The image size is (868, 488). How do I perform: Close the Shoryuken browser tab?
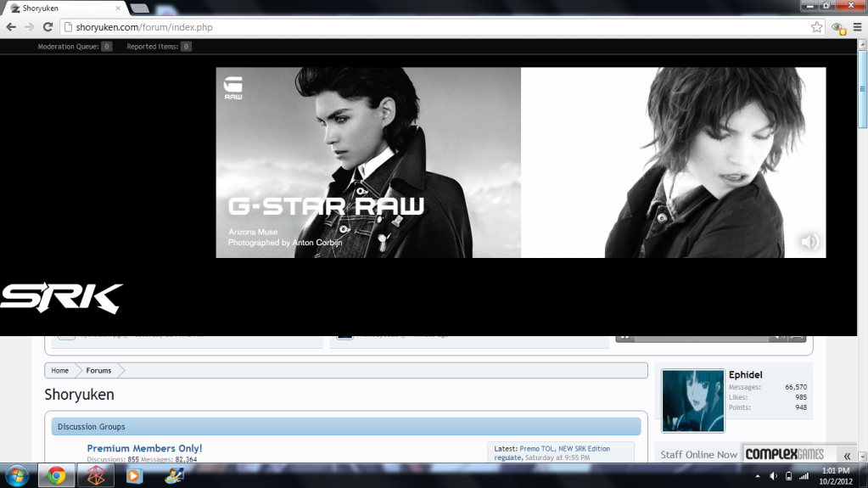[118, 8]
